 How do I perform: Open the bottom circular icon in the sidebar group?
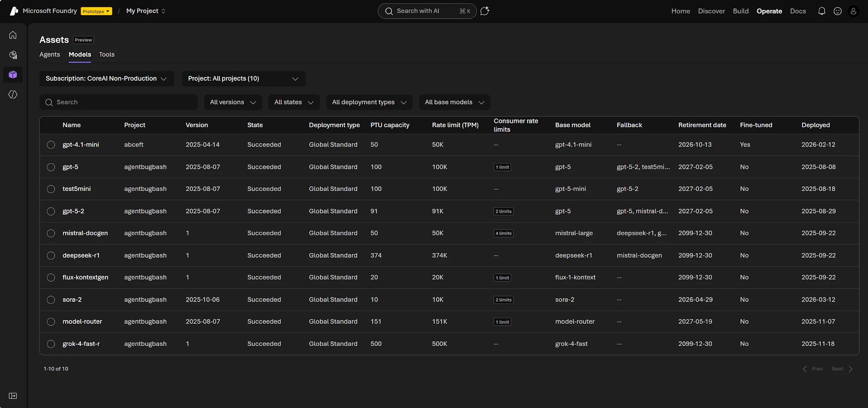point(13,95)
